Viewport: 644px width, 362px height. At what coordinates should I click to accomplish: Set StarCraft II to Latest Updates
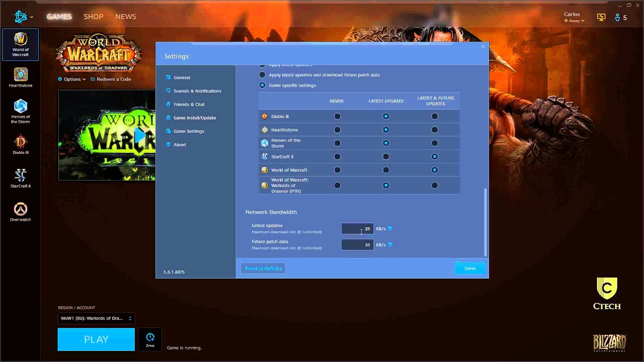[386, 157]
